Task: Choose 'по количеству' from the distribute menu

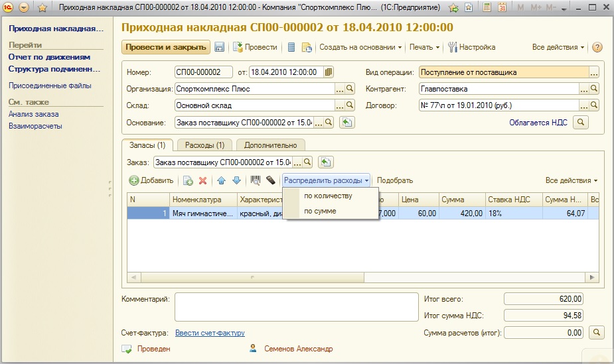Action: (x=328, y=196)
